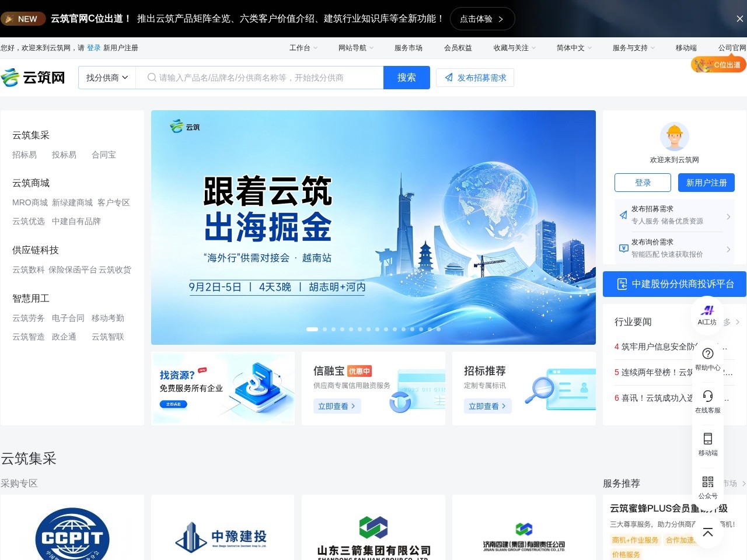Viewport: 747px width, 560px height.
Task: Click the C位出道 promo badge
Action: (719, 65)
